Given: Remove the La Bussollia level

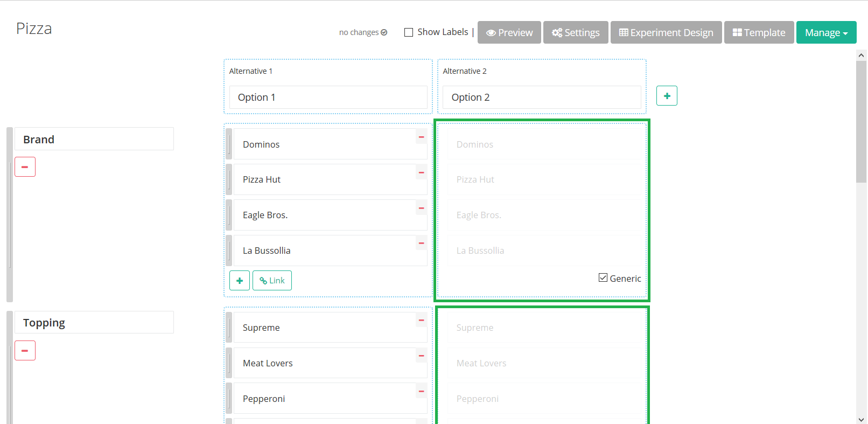Looking at the screenshot, I should point(421,244).
